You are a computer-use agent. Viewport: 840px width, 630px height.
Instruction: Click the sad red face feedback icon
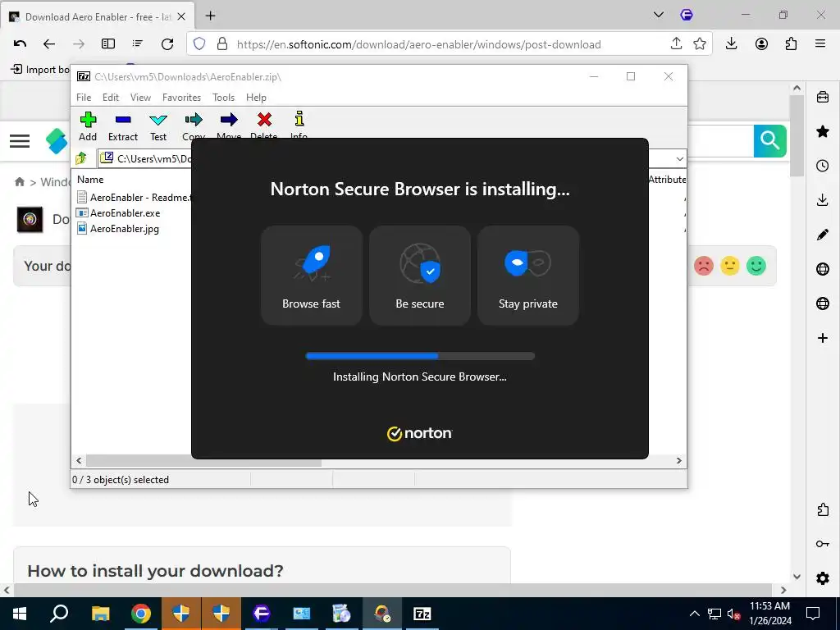click(703, 266)
